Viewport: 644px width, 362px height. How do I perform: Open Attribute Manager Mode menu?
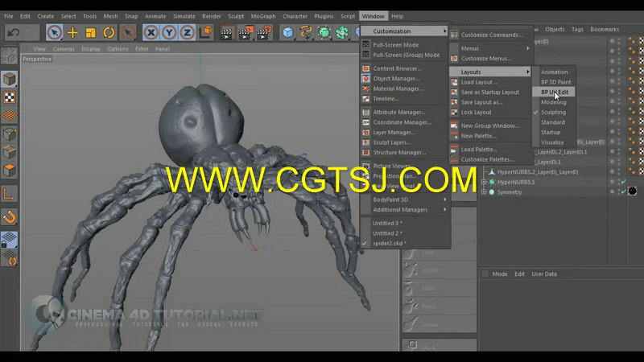500,274
